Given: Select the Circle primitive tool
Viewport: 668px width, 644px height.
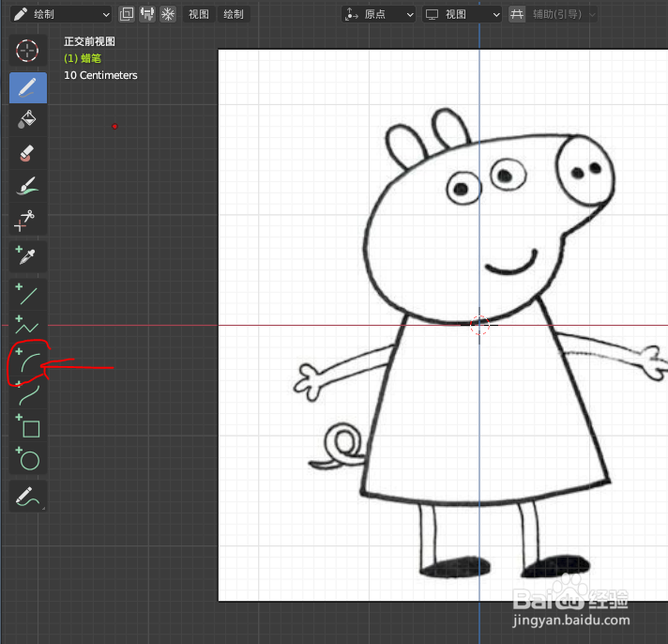Looking at the screenshot, I should [x=28, y=459].
